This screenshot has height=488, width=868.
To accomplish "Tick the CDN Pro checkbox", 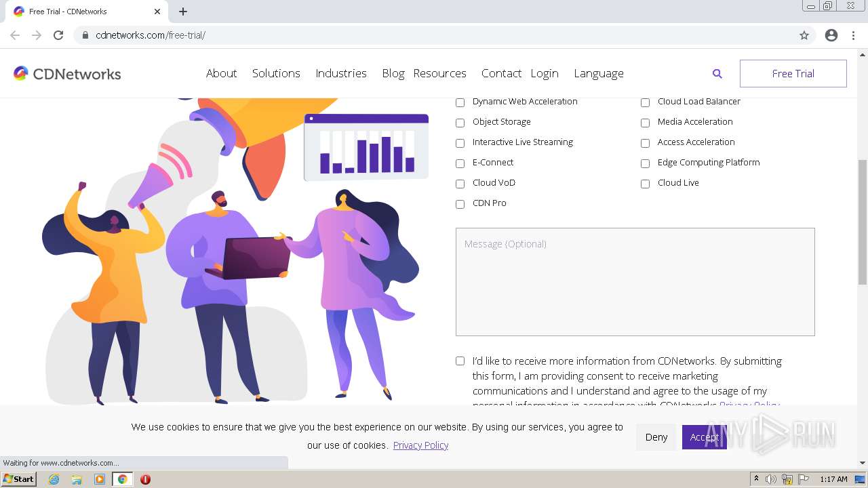I will coord(460,204).
